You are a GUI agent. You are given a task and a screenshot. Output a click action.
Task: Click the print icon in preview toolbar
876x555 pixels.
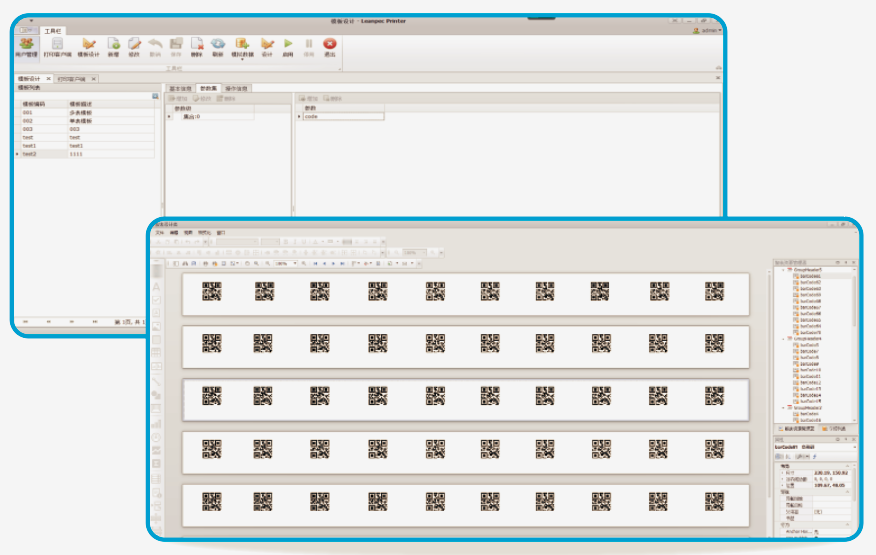point(206,263)
